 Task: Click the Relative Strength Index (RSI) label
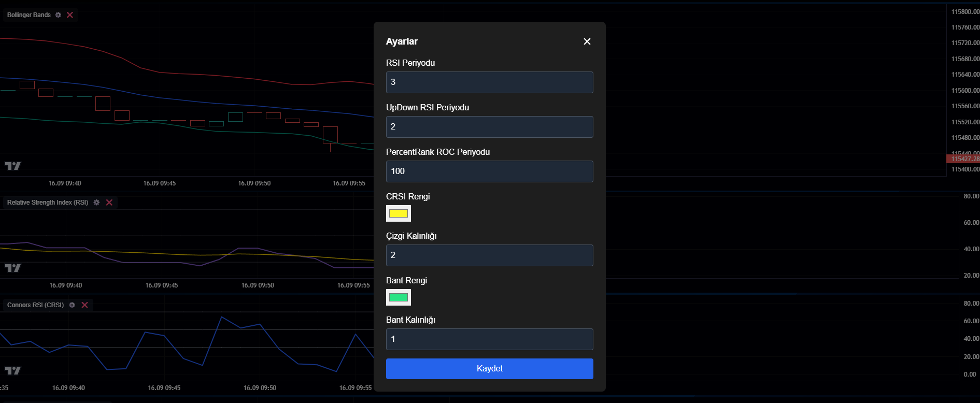[x=48, y=203]
